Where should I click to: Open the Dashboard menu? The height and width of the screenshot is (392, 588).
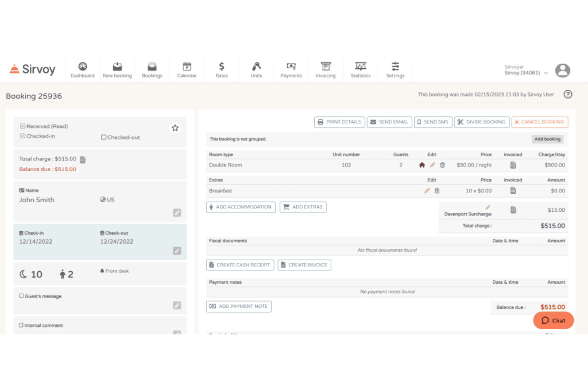tap(83, 70)
